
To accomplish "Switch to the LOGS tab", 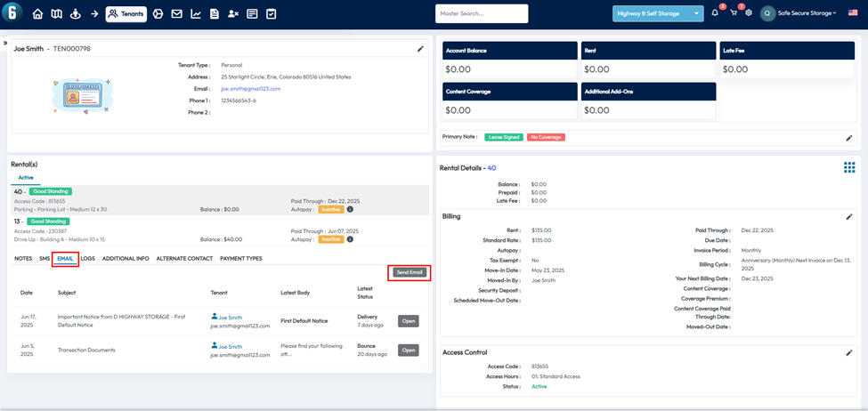I will [87, 259].
